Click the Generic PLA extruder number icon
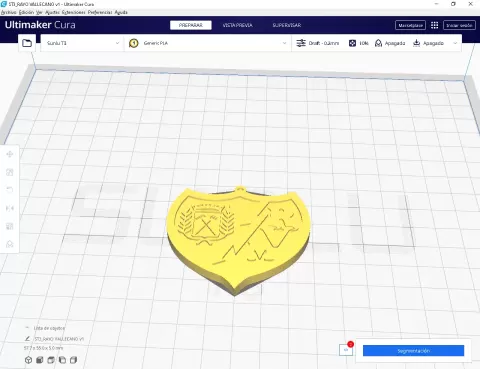 134,43
